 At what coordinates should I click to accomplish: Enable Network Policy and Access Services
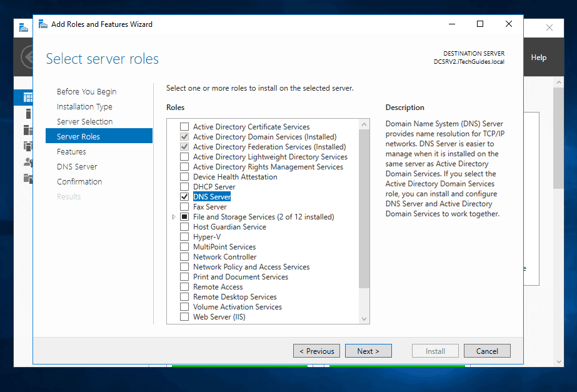pos(184,267)
